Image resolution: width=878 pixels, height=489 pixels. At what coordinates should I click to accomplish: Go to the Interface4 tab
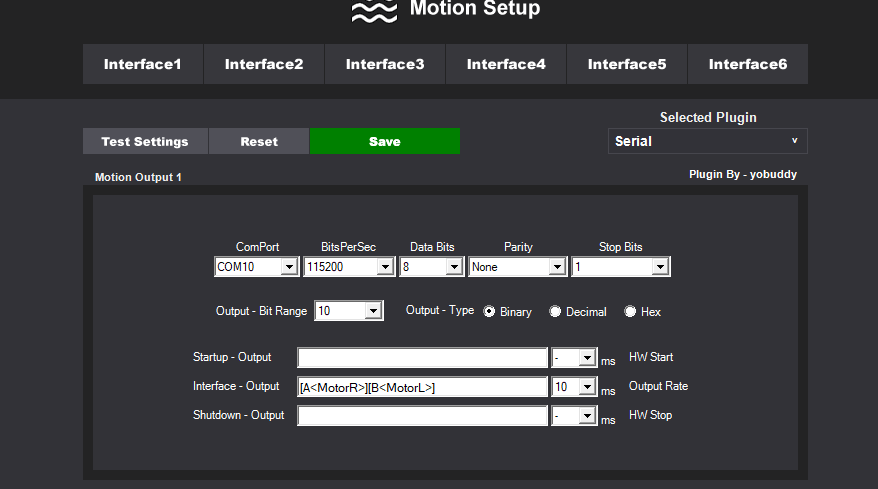[x=506, y=64]
